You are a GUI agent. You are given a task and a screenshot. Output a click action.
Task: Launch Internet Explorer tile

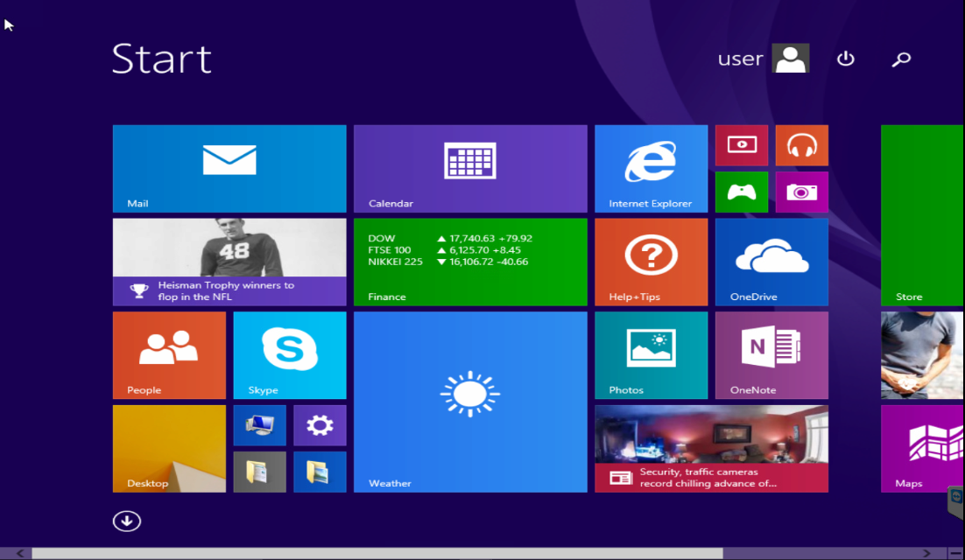tap(652, 168)
